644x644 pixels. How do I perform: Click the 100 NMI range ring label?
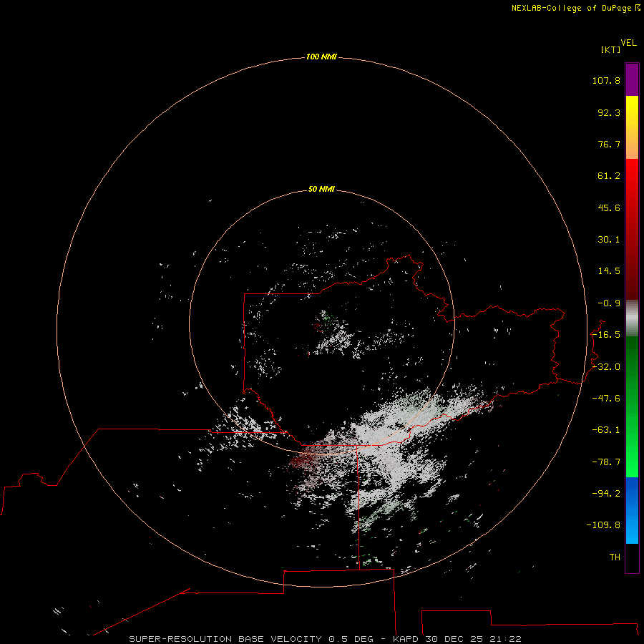point(321,57)
